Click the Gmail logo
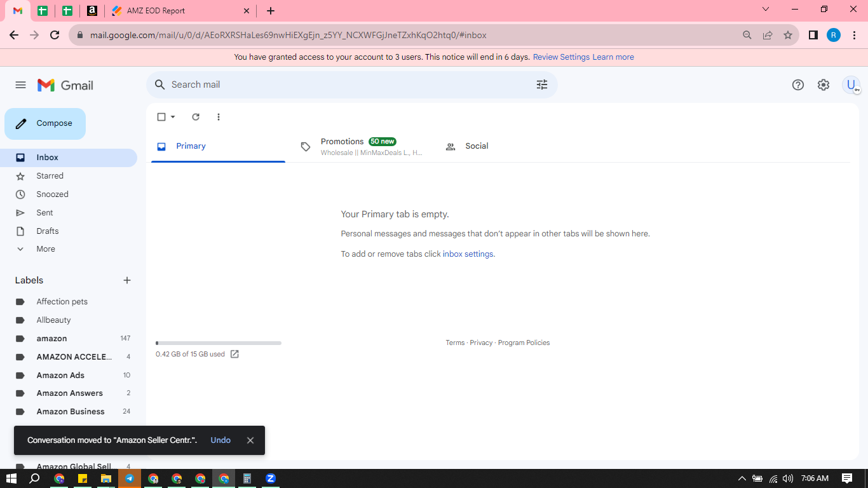The width and height of the screenshot is (868, 488). point(65,85)
